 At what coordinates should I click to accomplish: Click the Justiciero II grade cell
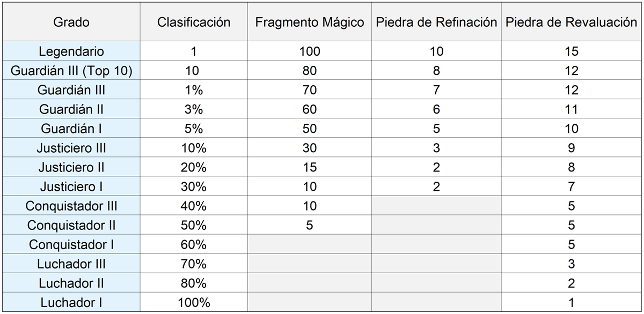(71, 167)
